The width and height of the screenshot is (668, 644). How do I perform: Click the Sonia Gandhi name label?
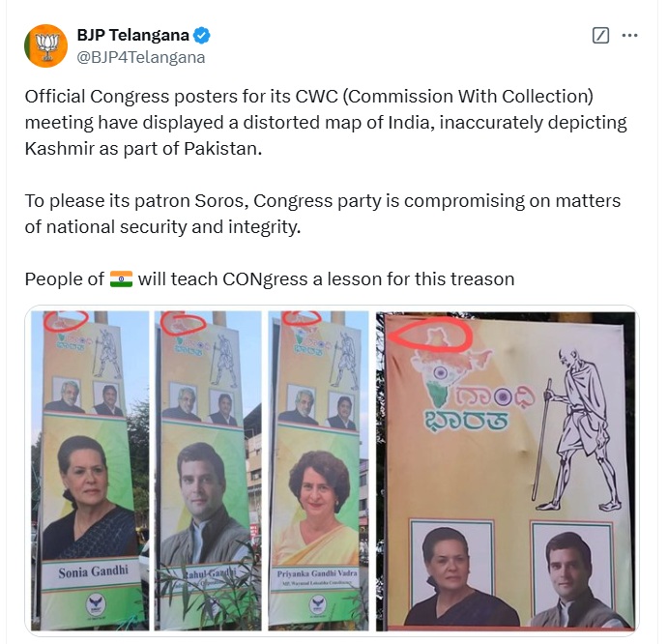pos(93,572)
